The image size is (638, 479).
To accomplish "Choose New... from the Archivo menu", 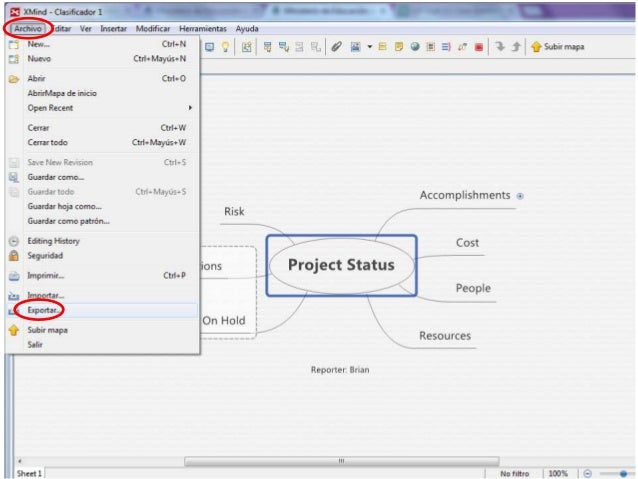I will 102,44.
